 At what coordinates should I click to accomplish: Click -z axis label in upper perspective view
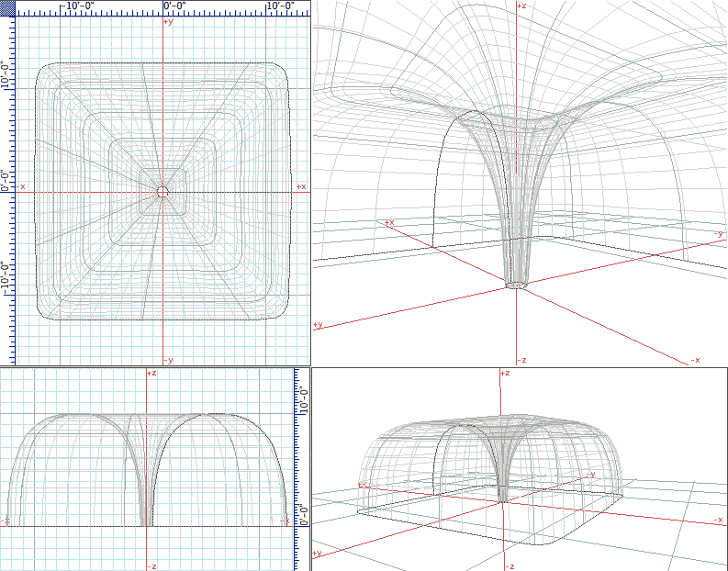click(x=521, y=361)
